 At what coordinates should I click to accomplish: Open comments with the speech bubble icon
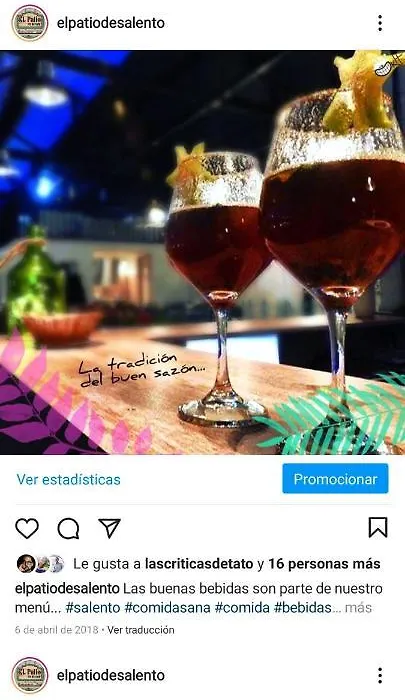click(x=68, y=529)
